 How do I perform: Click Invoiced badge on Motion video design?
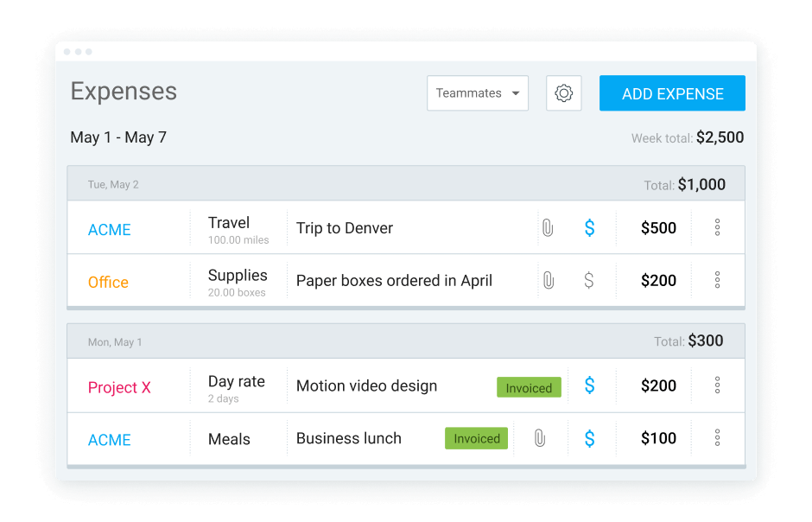point(529,387)
